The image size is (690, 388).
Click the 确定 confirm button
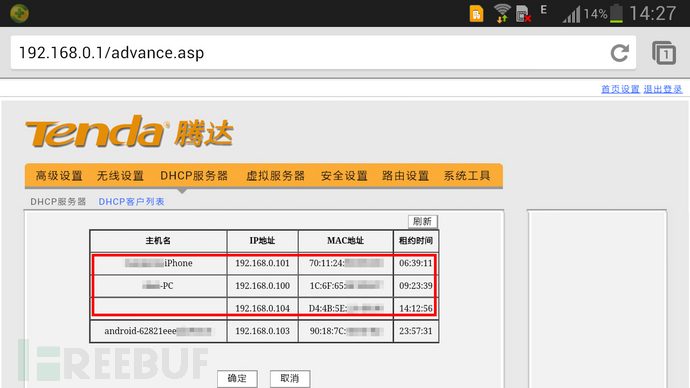[x=237, y=378]
